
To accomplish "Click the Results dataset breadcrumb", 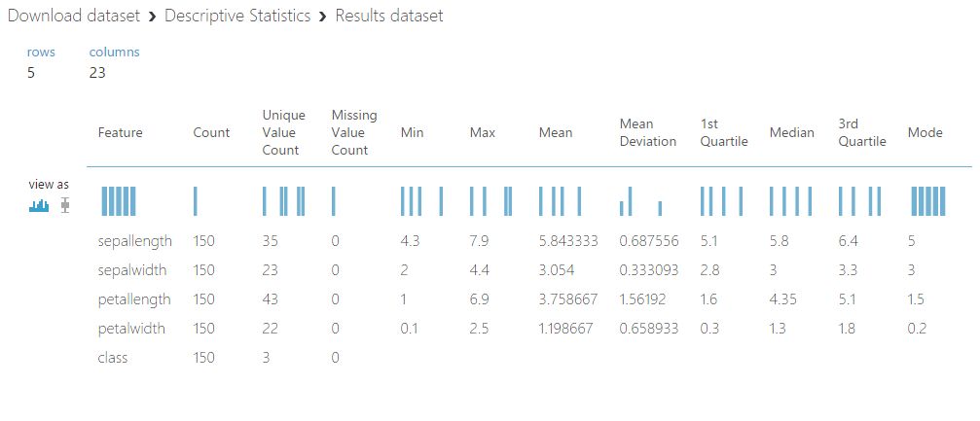I will click(x=387, y=17).
